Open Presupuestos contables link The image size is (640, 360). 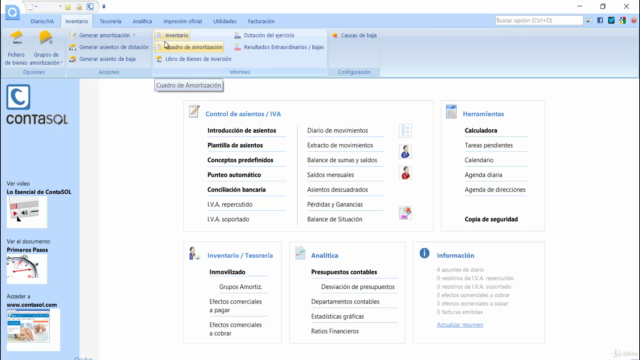[344, 272]
